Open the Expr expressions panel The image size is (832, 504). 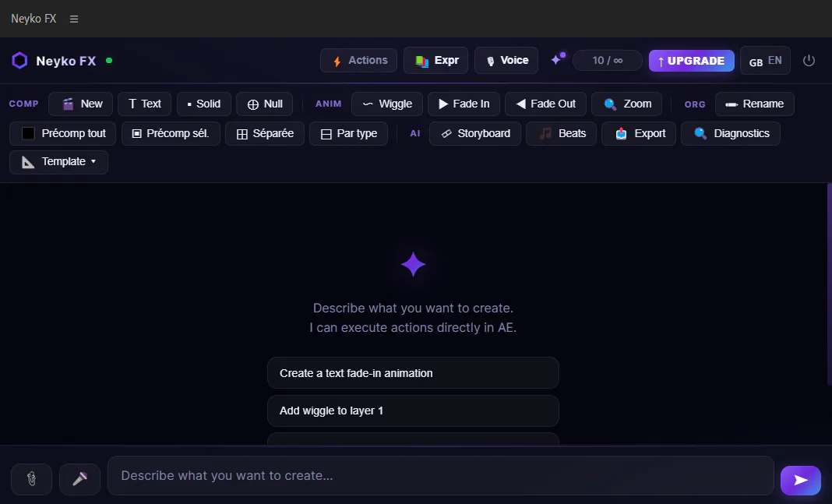coord(435,61)
